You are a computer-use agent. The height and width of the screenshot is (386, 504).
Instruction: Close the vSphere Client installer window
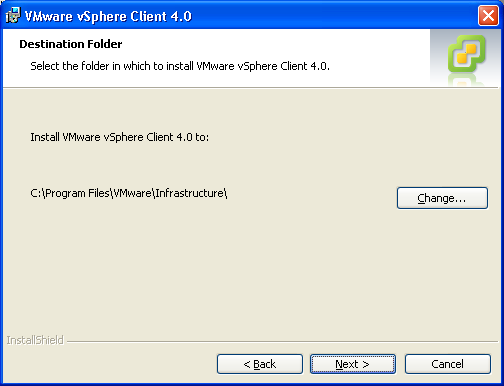pyautogui.click(x=488, y=15)
